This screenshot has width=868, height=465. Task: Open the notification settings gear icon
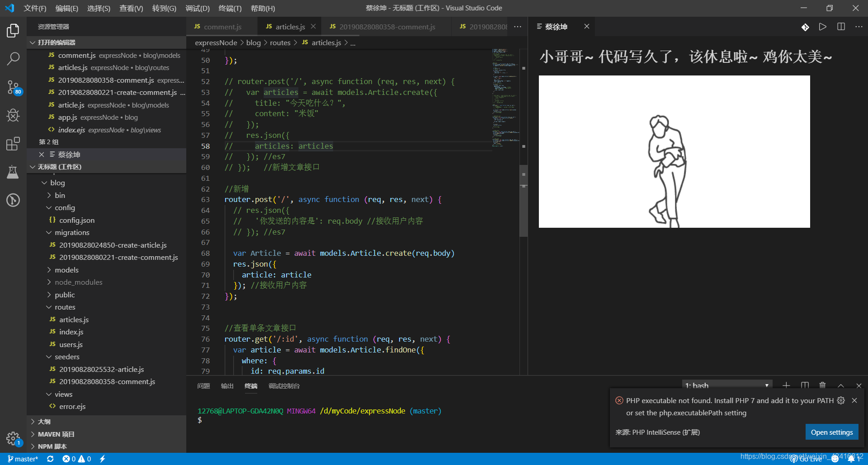pyautogui.click(x=841, y=400)
